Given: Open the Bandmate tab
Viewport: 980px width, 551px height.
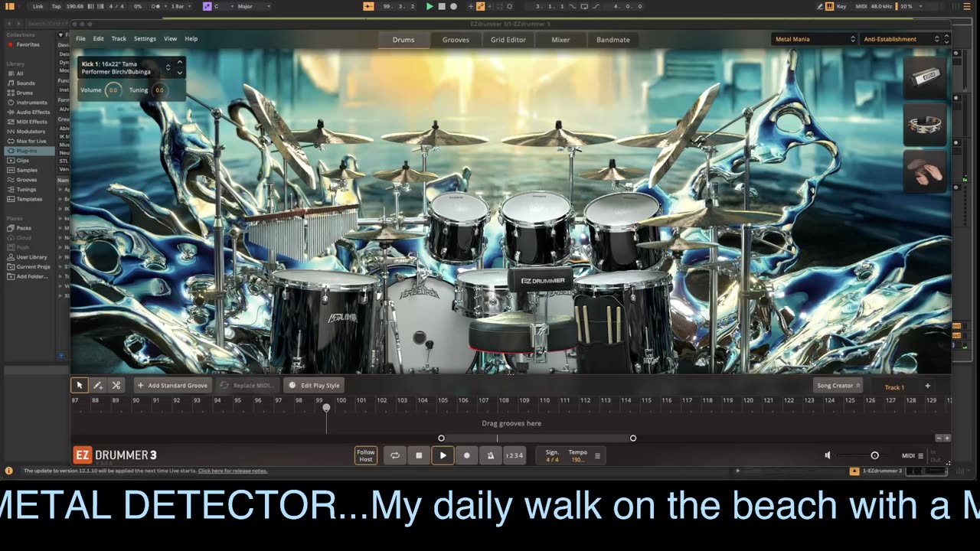Looking at the screenshot, I should point(613,40).
